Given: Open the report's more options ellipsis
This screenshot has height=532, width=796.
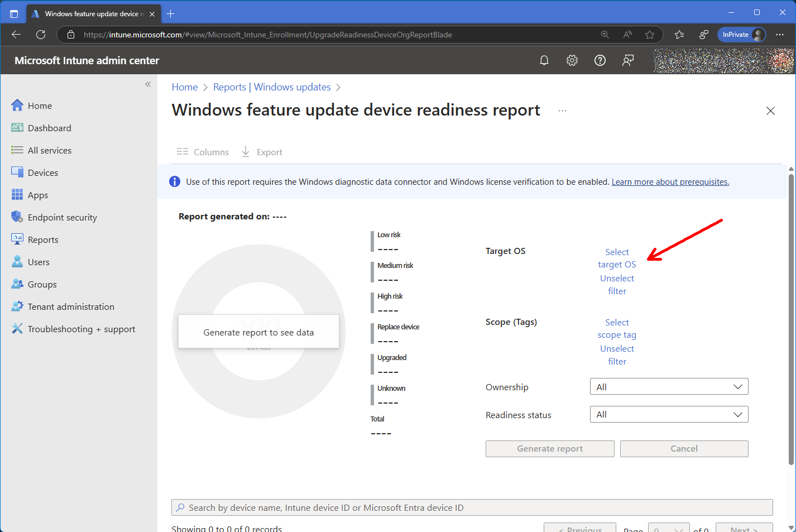Looking at the screenshot, I should 562,111.
